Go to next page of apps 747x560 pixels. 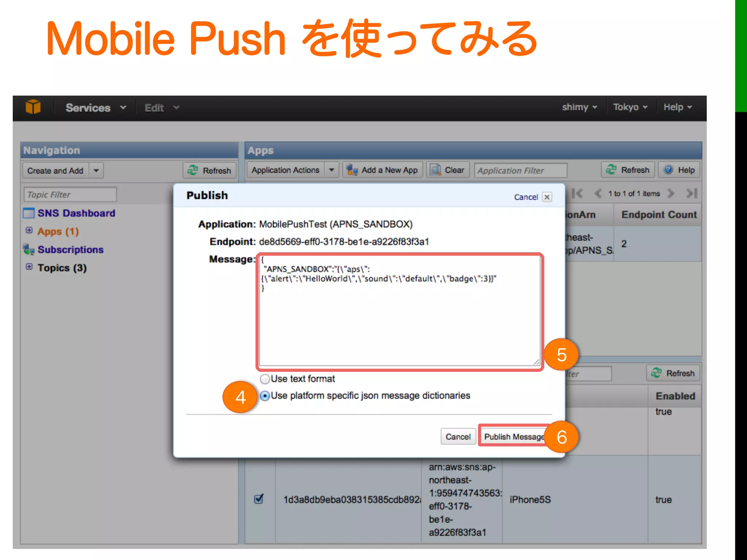670,193
